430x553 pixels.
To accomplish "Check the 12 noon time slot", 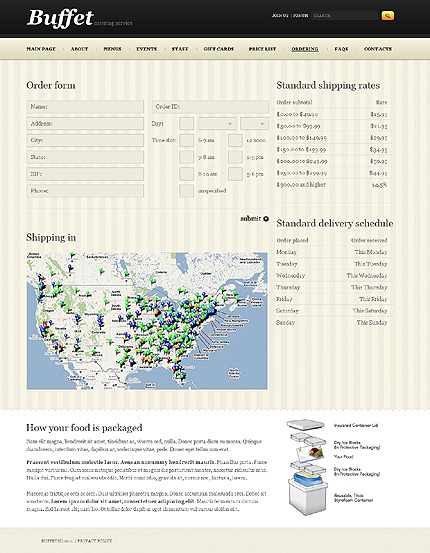I will [x=235, y=140].
